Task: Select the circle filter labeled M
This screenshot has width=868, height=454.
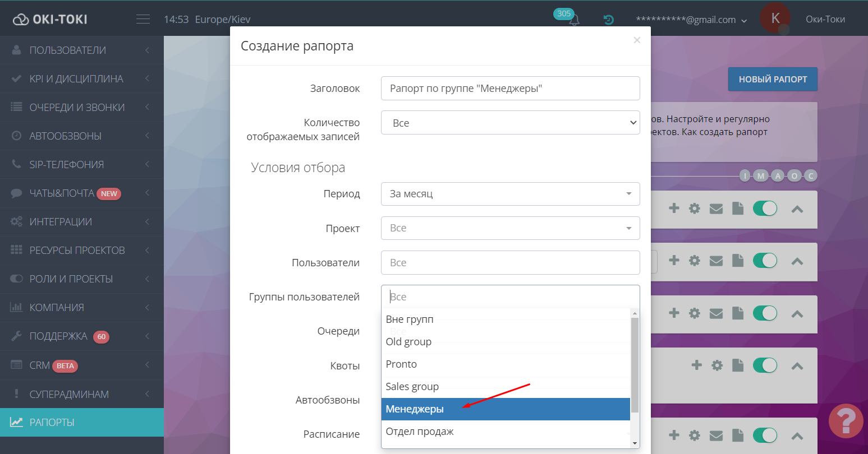Action: 761,176
